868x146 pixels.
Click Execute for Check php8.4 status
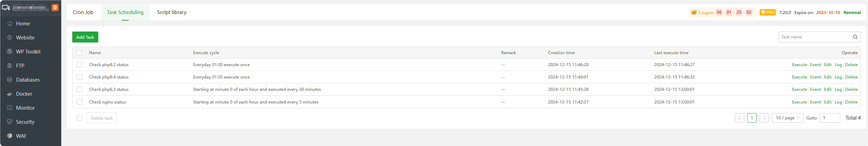point(799,77)
